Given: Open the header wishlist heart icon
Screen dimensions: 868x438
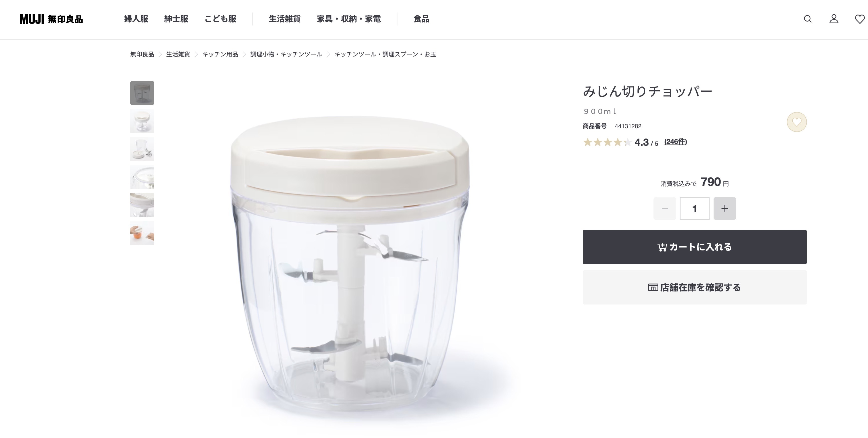Looking at the screenshot, I should pos(860,19).
